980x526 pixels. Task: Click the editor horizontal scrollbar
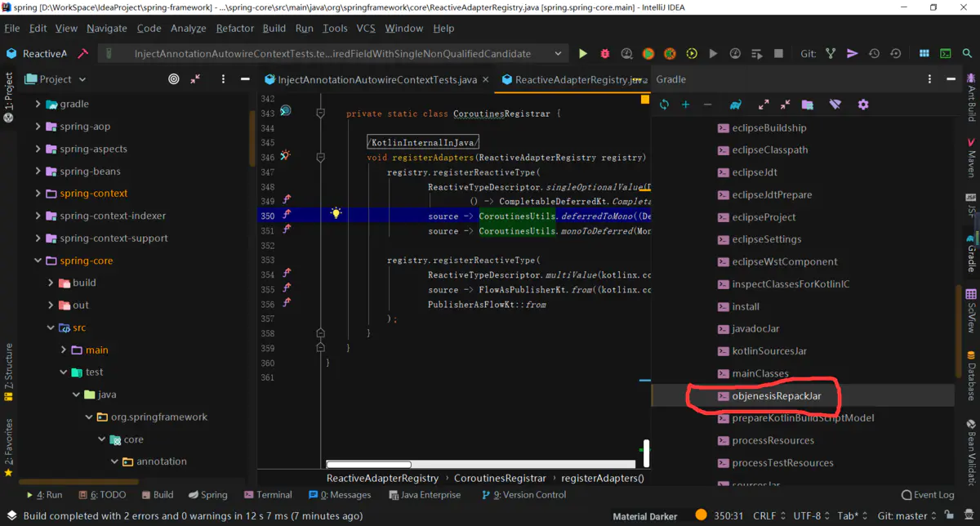(367, 464)
